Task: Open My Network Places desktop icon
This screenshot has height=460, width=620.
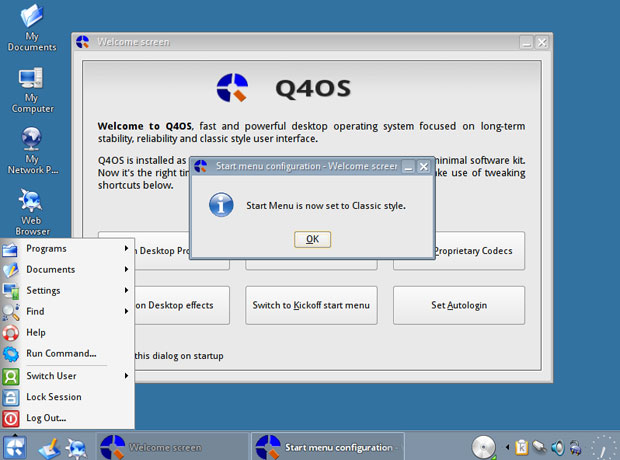Action: click(x=32, y=151)
